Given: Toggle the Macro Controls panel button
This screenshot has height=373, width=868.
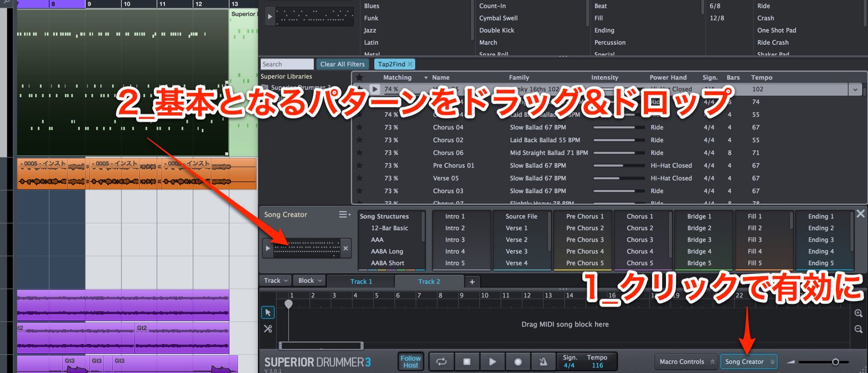Looking at the screenshot, I should click(x=686, y=361).
